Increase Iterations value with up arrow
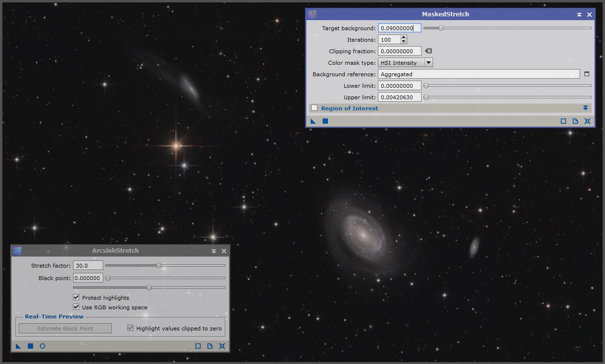Image resolution: width=605 pixels, height=364 pixels. tap(403, 37)
